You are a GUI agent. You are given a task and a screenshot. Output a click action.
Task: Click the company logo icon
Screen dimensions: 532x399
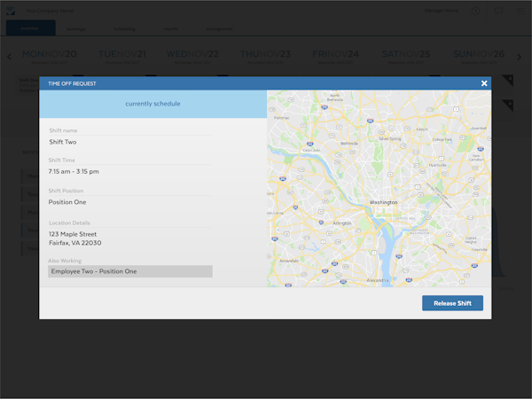tap(11, 12)
